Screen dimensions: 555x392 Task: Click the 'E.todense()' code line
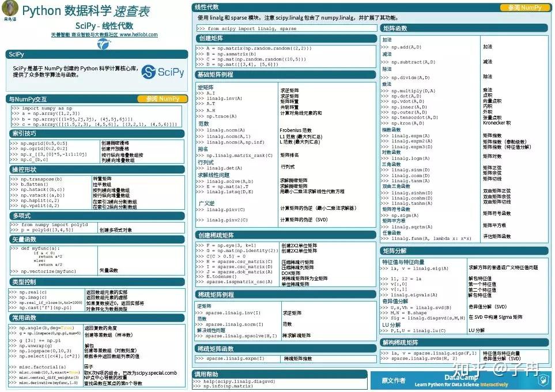(216, 277)
